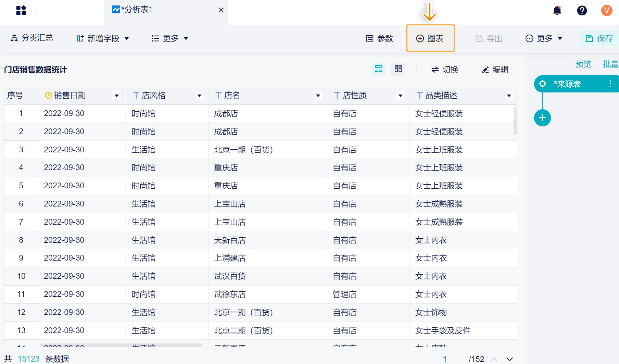The image size is (619, 364).
Task: Open the user avatar V menu
Action: pos(607,10)
